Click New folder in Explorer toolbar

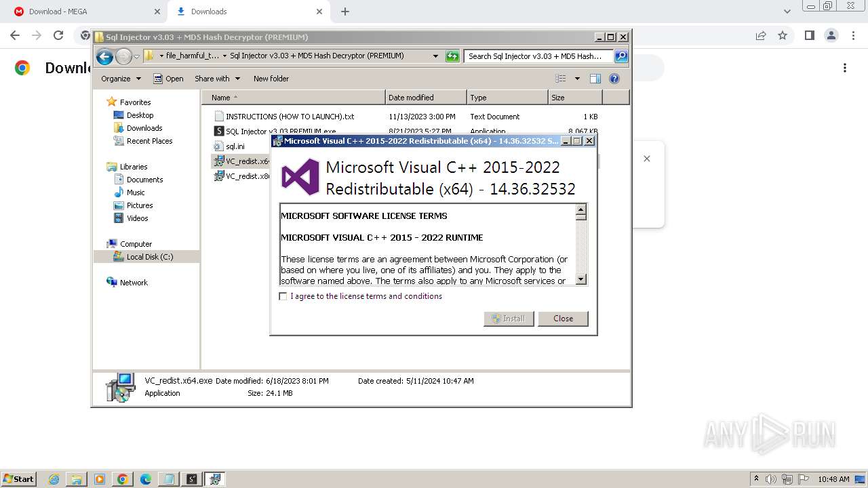(271, 79)
